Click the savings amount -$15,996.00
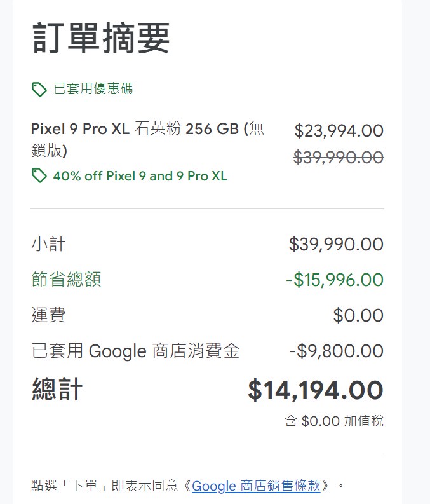This screenshot has height=504, width=430. pos(334,280)
